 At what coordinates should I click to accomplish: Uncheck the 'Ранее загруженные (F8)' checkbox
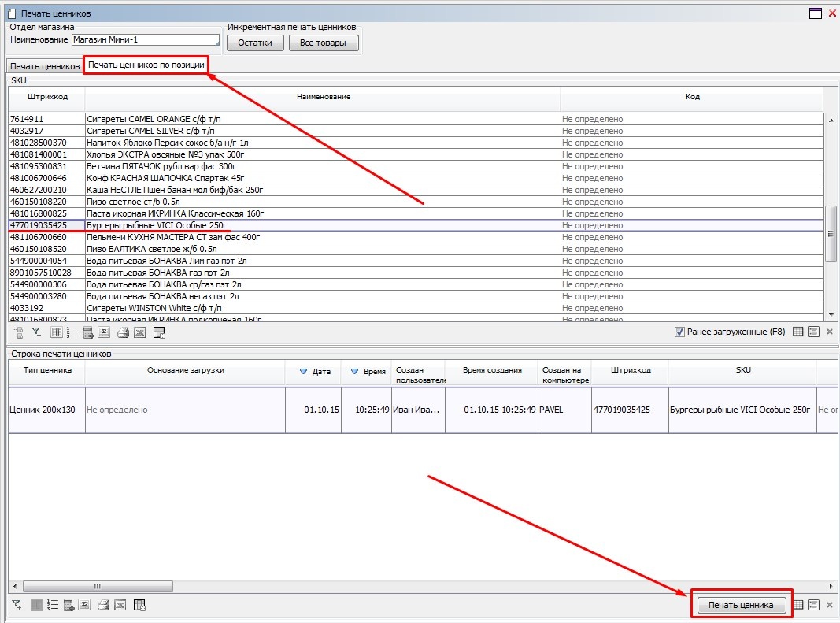tap(679, 332)
